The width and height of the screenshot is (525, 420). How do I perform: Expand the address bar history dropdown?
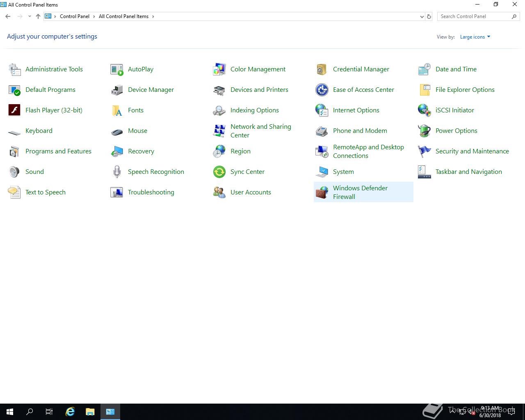(422, 16)
